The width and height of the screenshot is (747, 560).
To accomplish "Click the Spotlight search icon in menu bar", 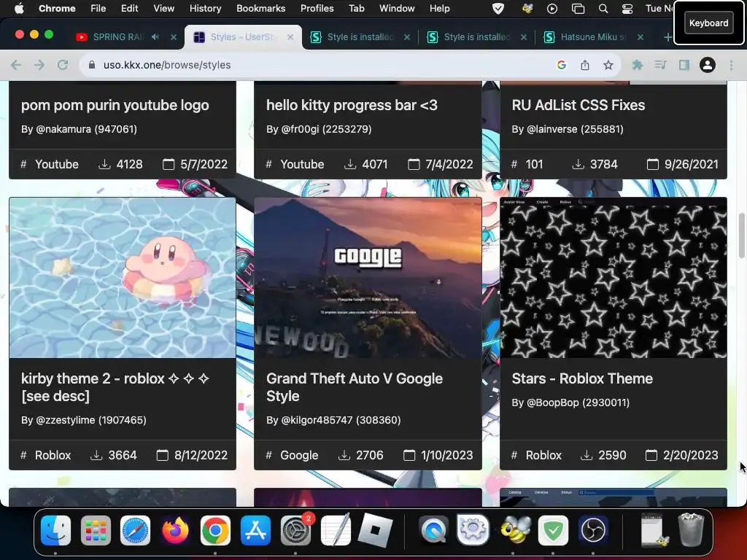I will point(603,9).
